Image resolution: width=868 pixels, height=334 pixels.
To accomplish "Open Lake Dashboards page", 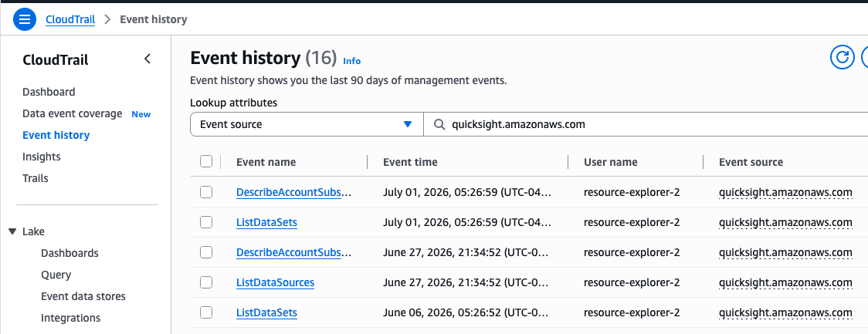I will [x=70, y=253].
